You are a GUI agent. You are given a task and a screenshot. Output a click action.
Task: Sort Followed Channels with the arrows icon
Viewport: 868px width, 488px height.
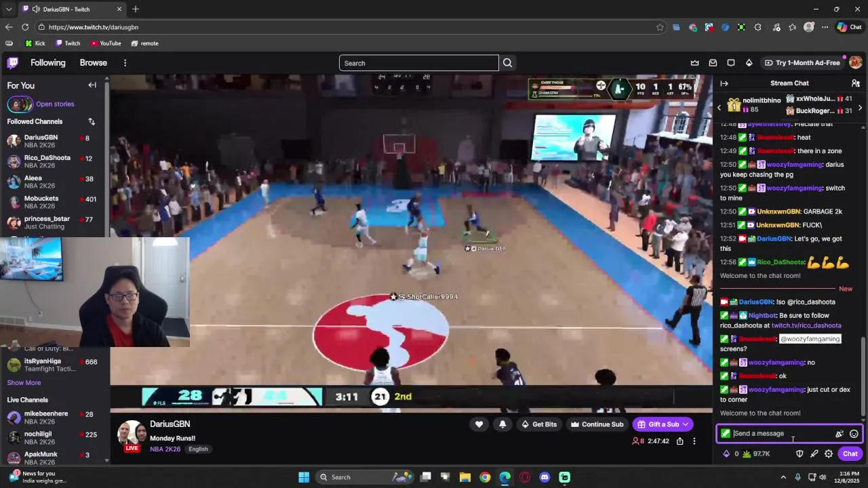[92, 121]
